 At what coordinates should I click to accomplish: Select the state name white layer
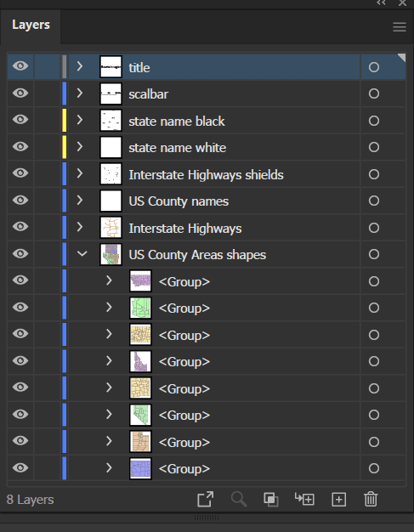pos(177,148)
